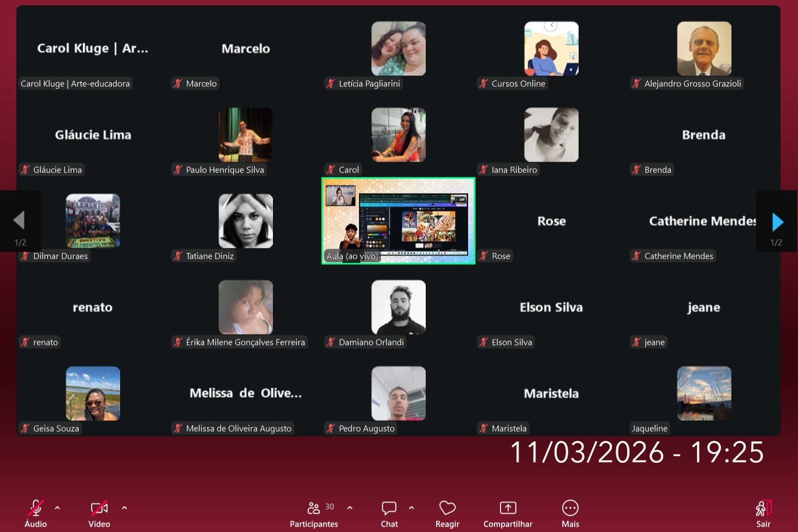
Task: Click the large Gláucie Lima name tile
Action: tap(93, 135)
